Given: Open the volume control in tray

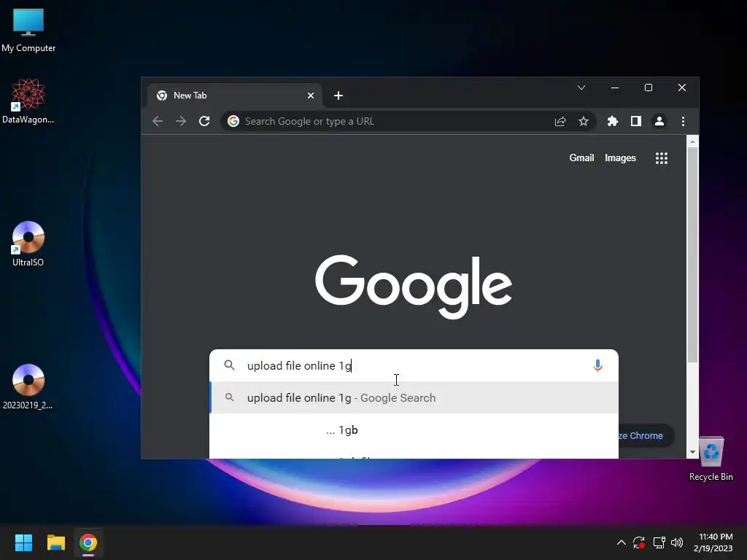Looking at the screenshot, I should (677, 542).
